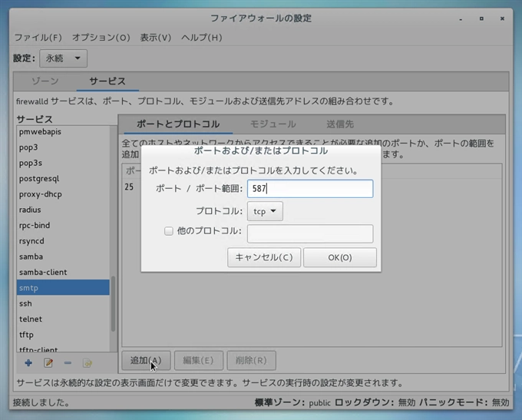Click the load service defaults icon
This screenshot has height=420, width=522.
88,362
